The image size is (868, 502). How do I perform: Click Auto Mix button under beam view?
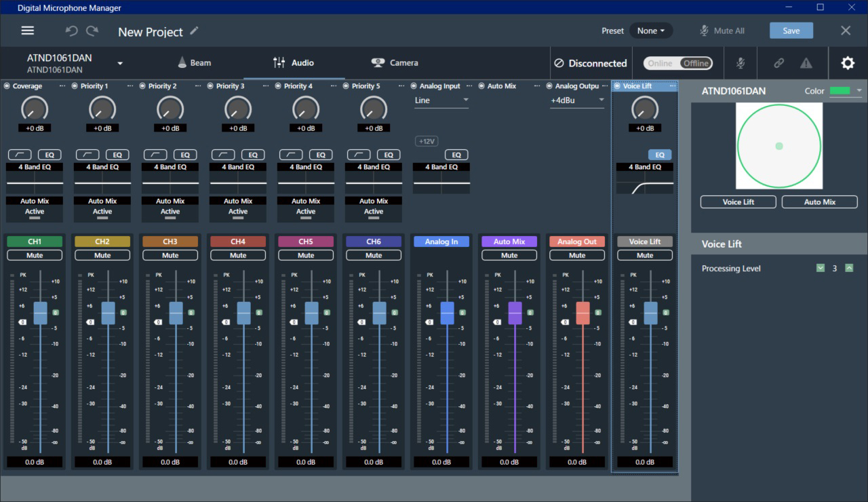point(820,201)
